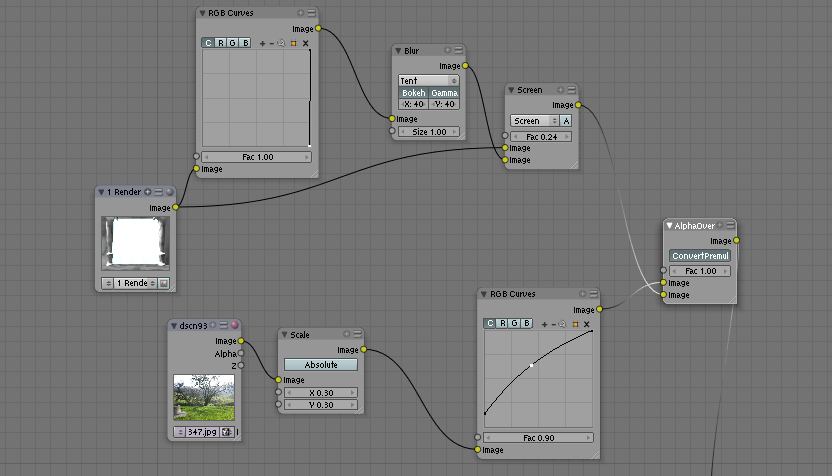Toggle the A alpha button in Screen node
Viewport: 832px width, 476px height.
click(x=565, y=120)
